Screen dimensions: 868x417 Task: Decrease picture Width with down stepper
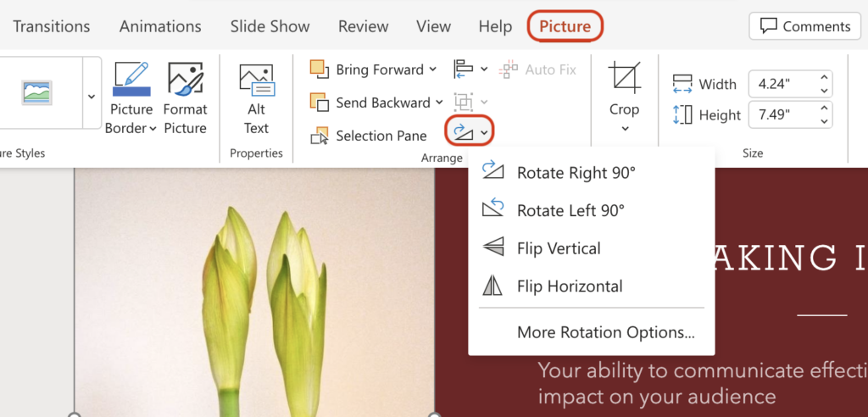pyautogui.click(x=824, y=91)
